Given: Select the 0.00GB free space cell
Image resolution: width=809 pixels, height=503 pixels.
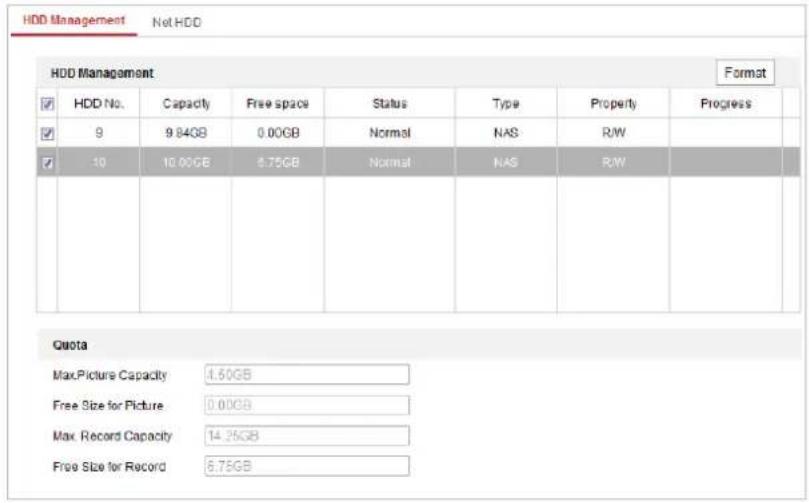Looking at the screenshot, I should point(278,133).
